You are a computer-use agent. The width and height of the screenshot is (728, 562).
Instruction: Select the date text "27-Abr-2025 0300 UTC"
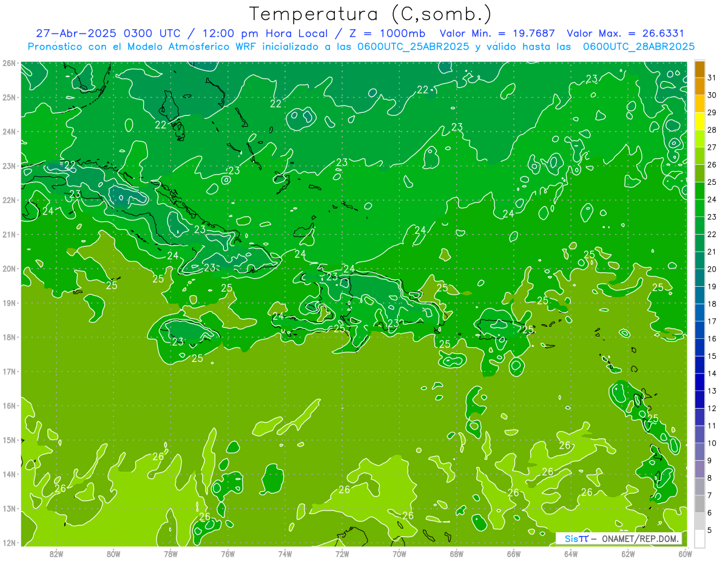coord(108,33)
